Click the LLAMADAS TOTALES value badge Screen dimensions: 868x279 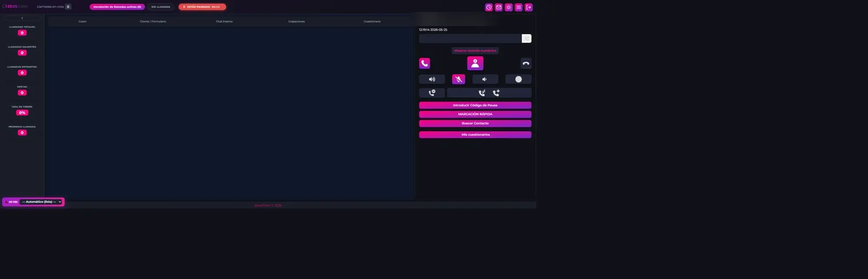pyautogui.click(x=22, y=33)
